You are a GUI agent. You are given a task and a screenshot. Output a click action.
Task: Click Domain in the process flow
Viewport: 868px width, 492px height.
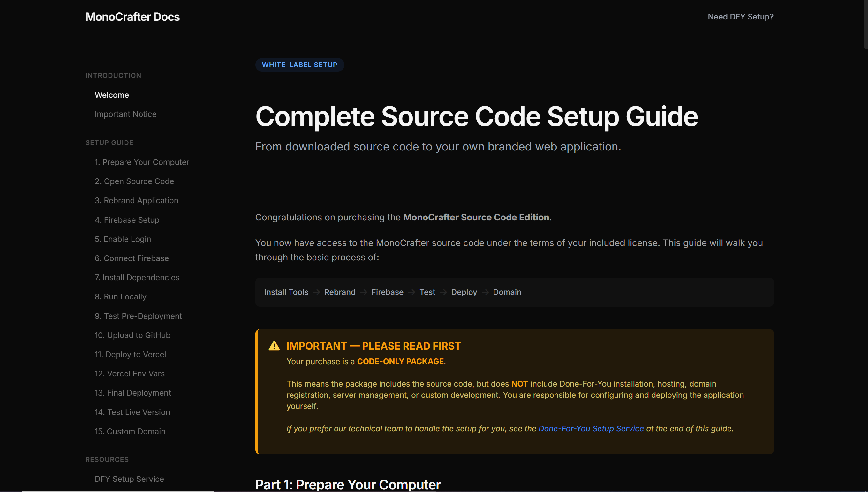[x=507, y=292]
